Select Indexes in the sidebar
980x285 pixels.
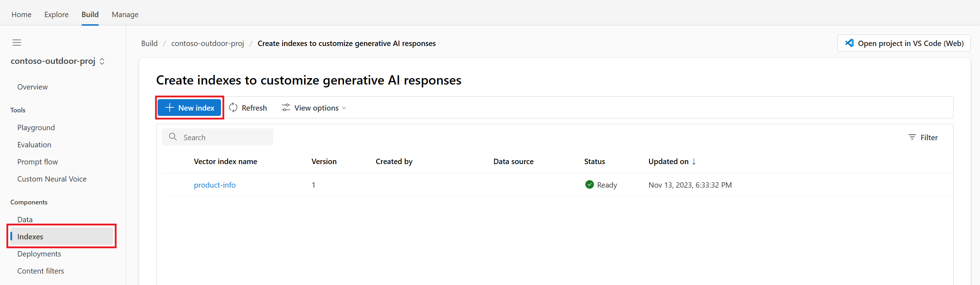62,236
